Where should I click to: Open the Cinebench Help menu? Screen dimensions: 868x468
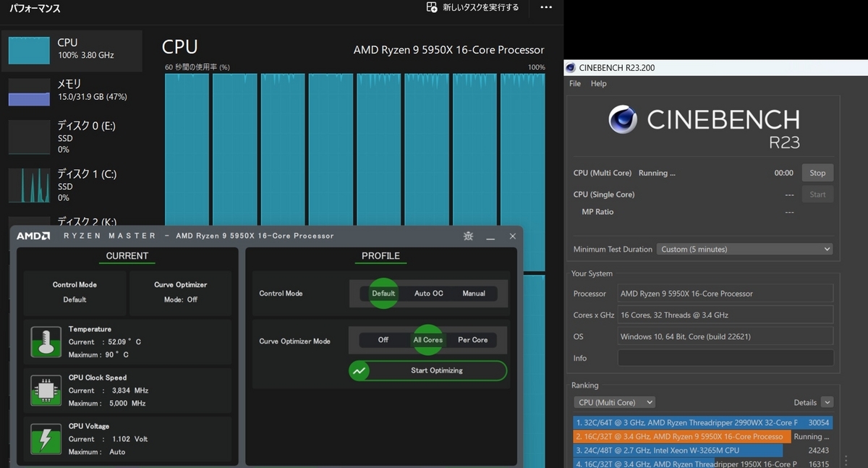pyautogui.click(x=599, y=83)
